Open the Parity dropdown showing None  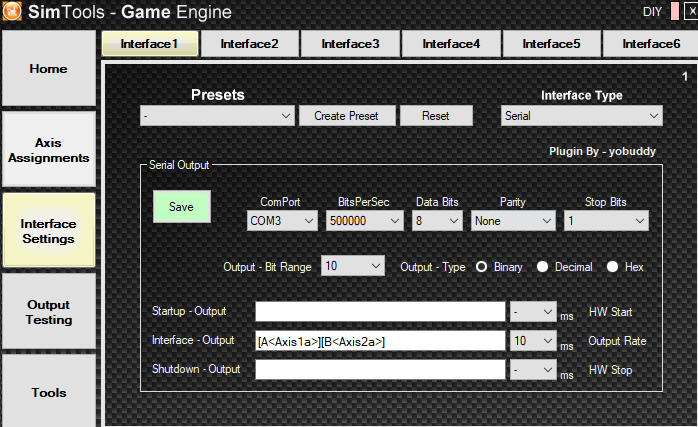click(x=513, y=220)
